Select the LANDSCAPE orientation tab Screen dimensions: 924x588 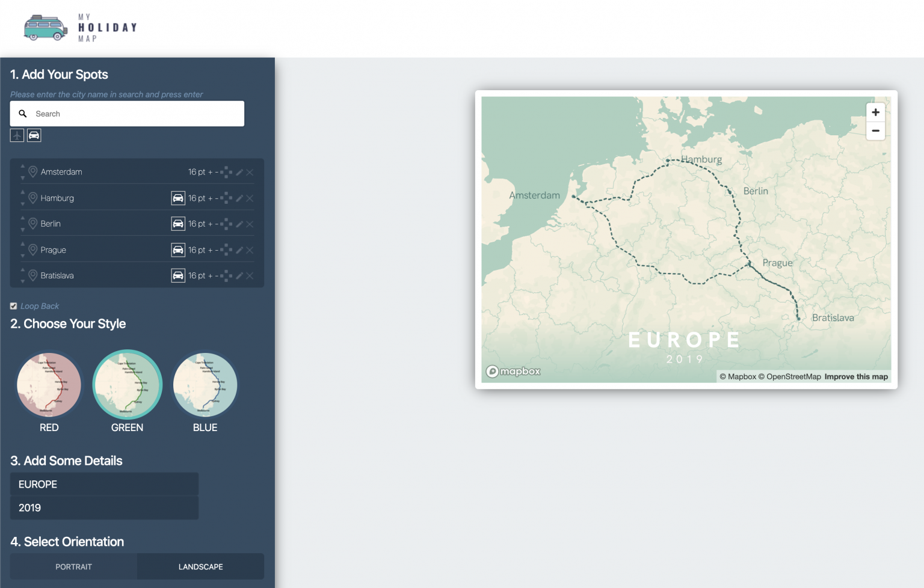[x=200, y=566]
